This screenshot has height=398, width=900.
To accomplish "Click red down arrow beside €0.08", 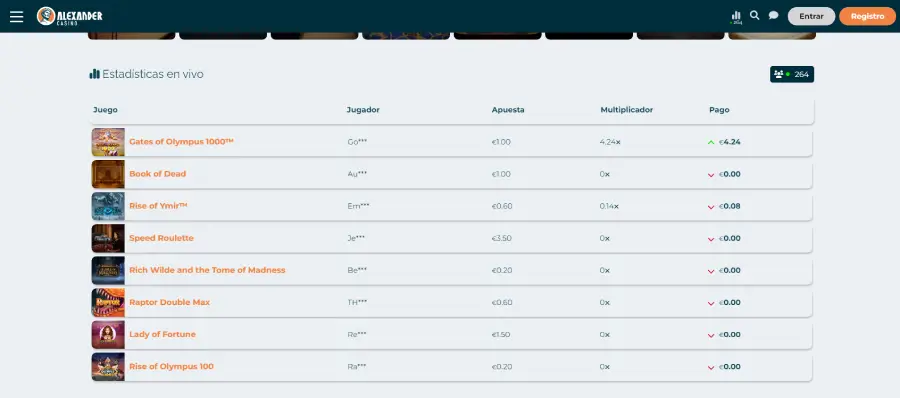I will 711,207.
